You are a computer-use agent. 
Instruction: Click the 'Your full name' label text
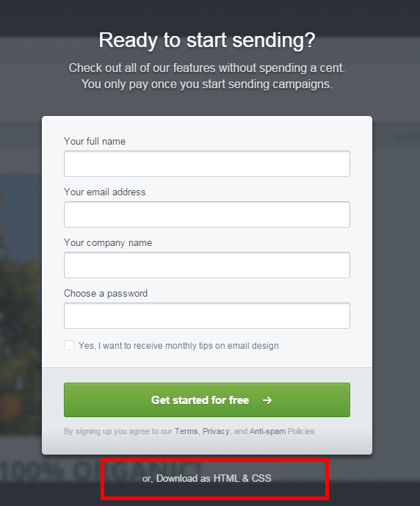[x=95, y=141]
